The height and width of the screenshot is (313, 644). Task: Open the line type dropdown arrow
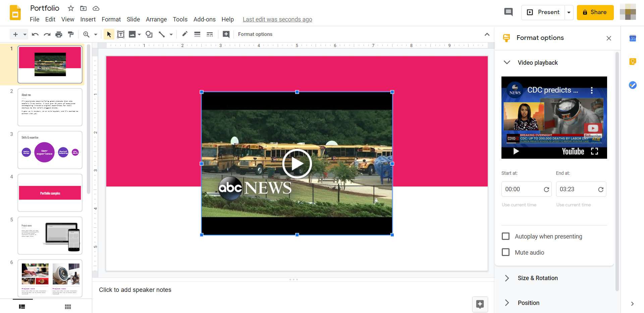(171, 35)
